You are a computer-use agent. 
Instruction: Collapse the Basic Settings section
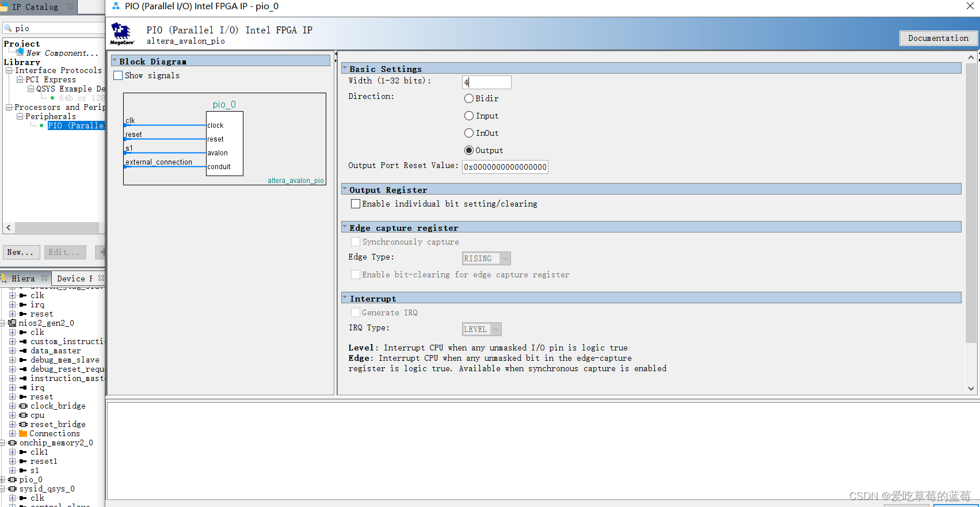(345, 68)
